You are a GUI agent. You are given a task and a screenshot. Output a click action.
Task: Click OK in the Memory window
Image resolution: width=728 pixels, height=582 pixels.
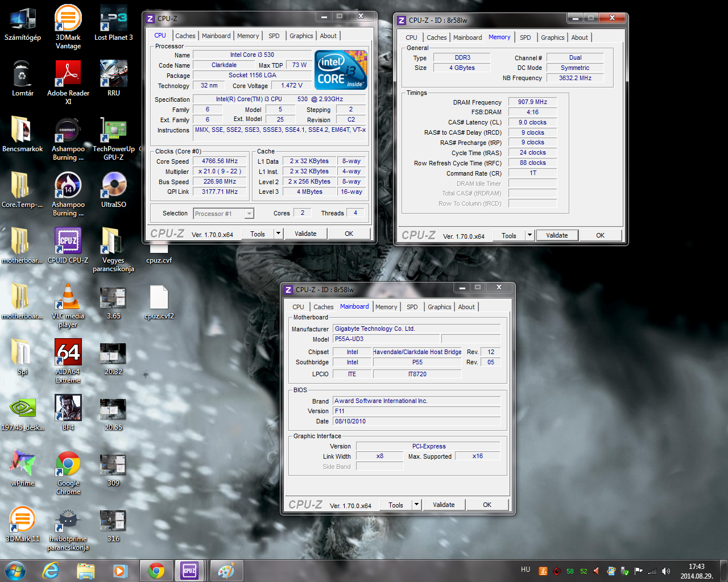pyautogui.click(x=600, y=235)
